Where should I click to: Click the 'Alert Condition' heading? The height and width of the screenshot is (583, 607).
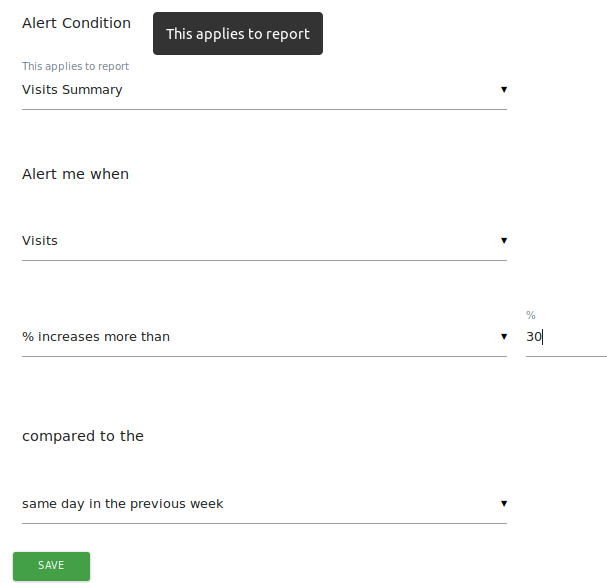point(76,23)
